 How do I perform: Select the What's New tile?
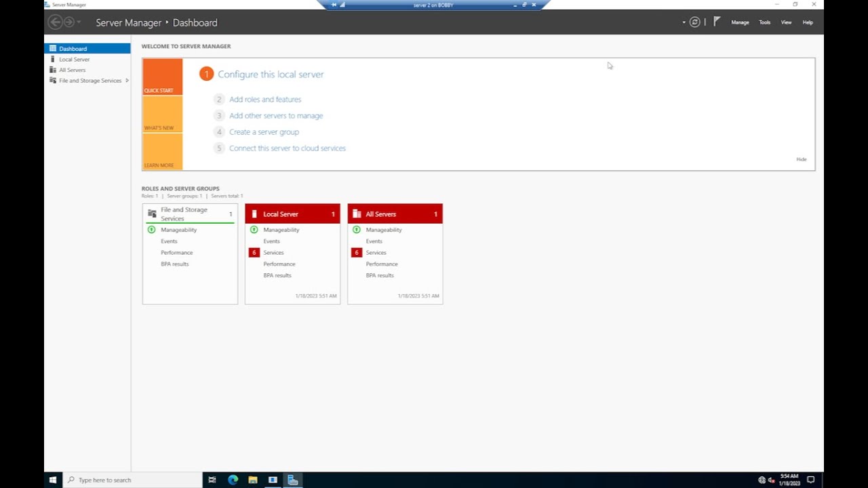click(x=162, y=115)
